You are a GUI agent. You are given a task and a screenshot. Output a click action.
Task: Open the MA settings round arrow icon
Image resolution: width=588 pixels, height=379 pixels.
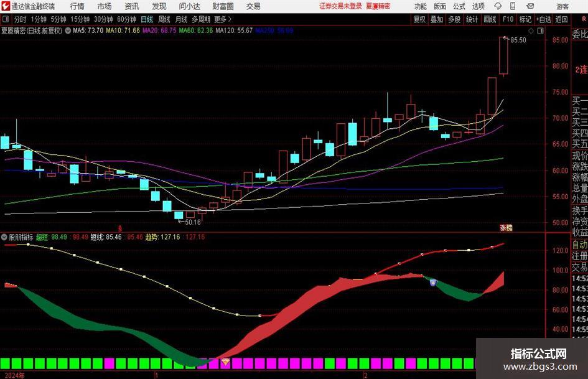point(68,30)
